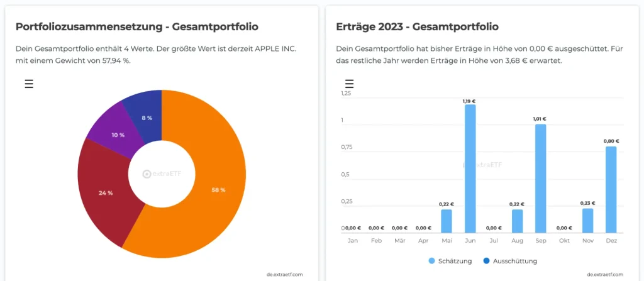
Task: Select the December bar with 0,80 €
Action: (611, 189)
